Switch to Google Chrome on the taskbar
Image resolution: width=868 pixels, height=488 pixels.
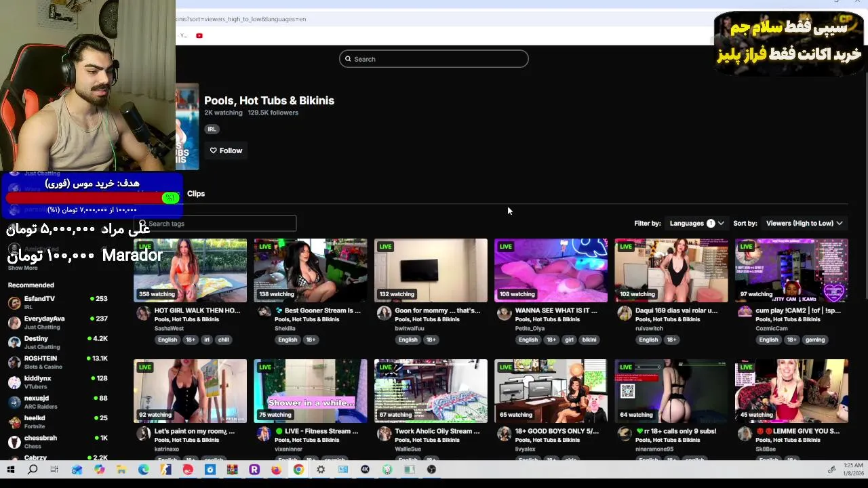tap(298, 470)
